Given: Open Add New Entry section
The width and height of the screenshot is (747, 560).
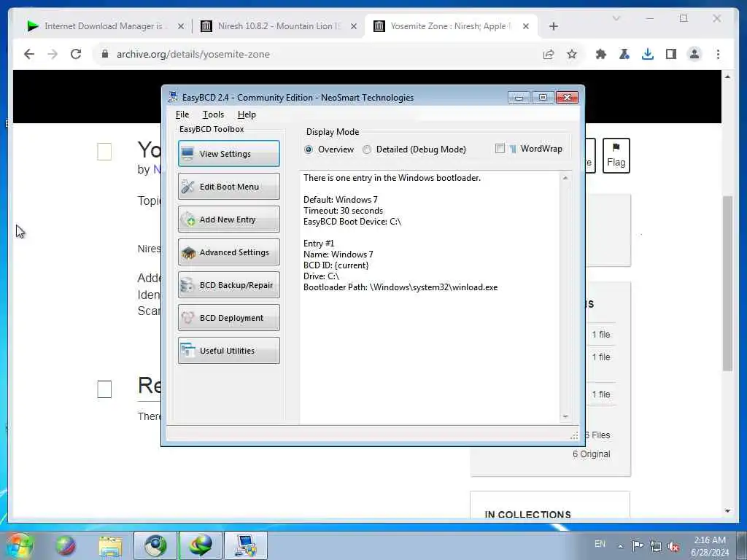Looking at the screenshot, I should click(x=228, y=219).
